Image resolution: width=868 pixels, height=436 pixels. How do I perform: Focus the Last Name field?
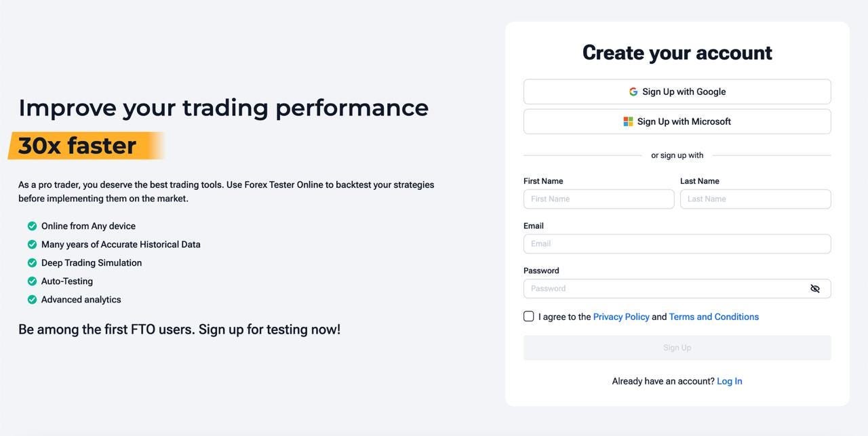(x=755, y=199)
